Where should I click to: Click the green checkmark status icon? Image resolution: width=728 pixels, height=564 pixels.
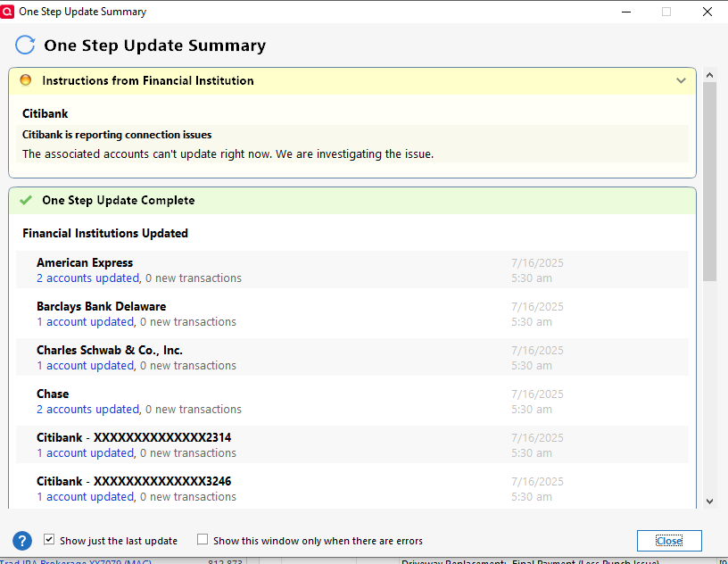[x=26, y=200]
